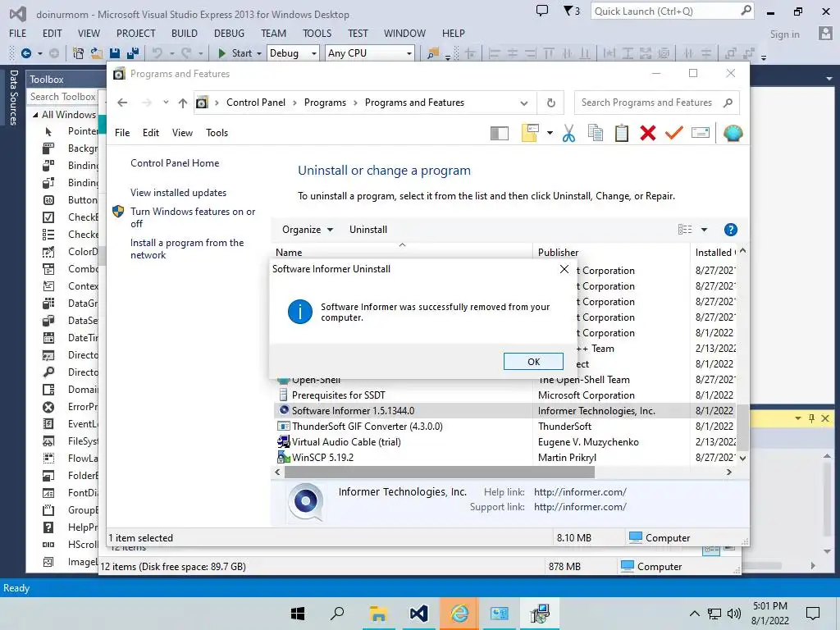This screenshot has height=630, width=840.
Task: Select ThunderSoft GIF Converter (4.3.0.0) row
Action: coord(504,427)
